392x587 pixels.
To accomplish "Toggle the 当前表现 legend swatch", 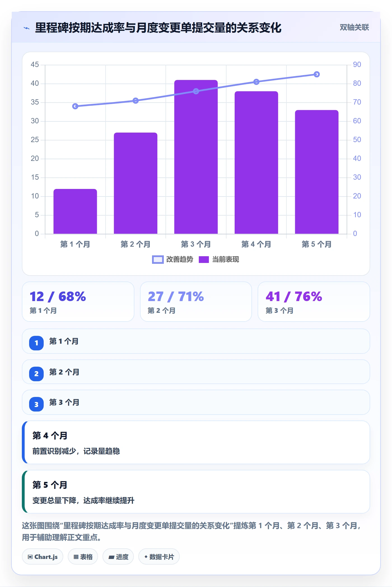I will pos(204,260).
